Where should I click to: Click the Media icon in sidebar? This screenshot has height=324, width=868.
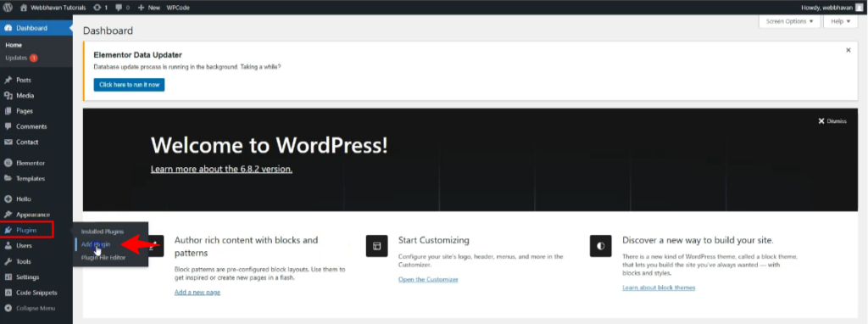coord(8,95)
